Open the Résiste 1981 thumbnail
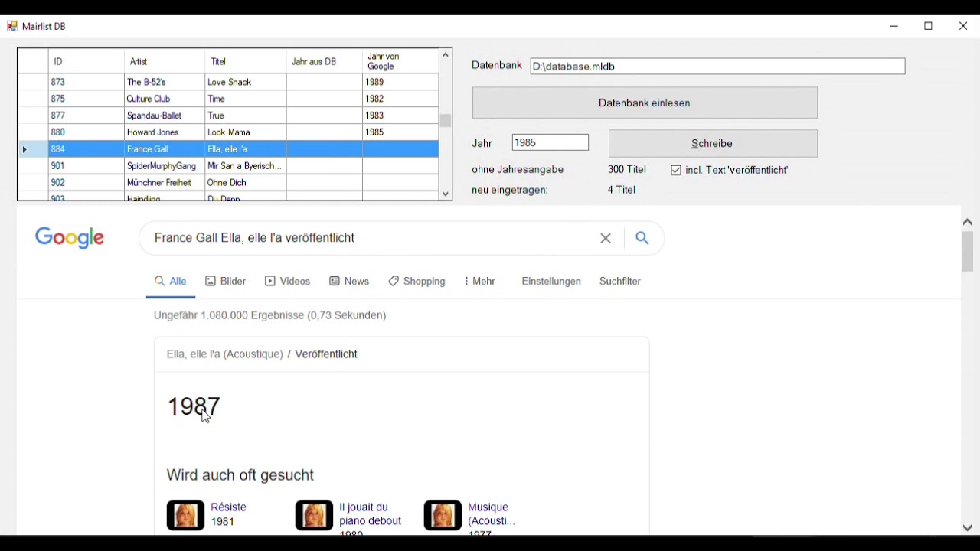This screenshot has width=980, height=551. tap(185, 515)
